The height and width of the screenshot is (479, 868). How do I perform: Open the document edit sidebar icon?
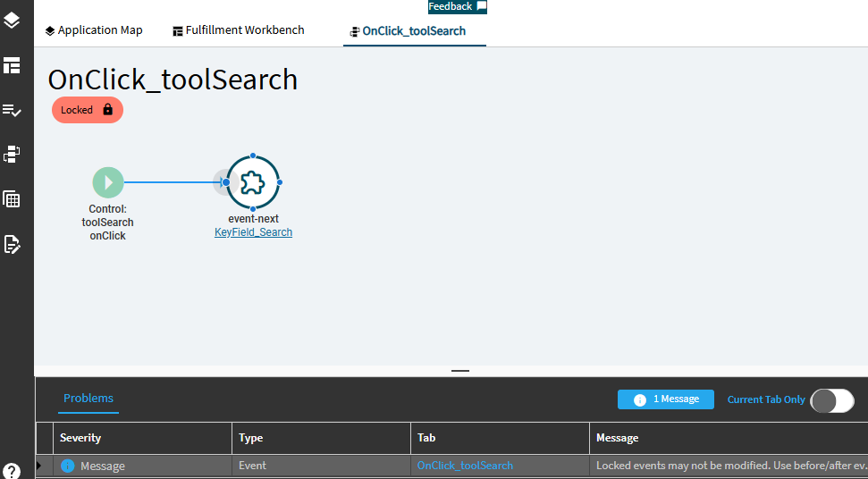tap(12, 244)
